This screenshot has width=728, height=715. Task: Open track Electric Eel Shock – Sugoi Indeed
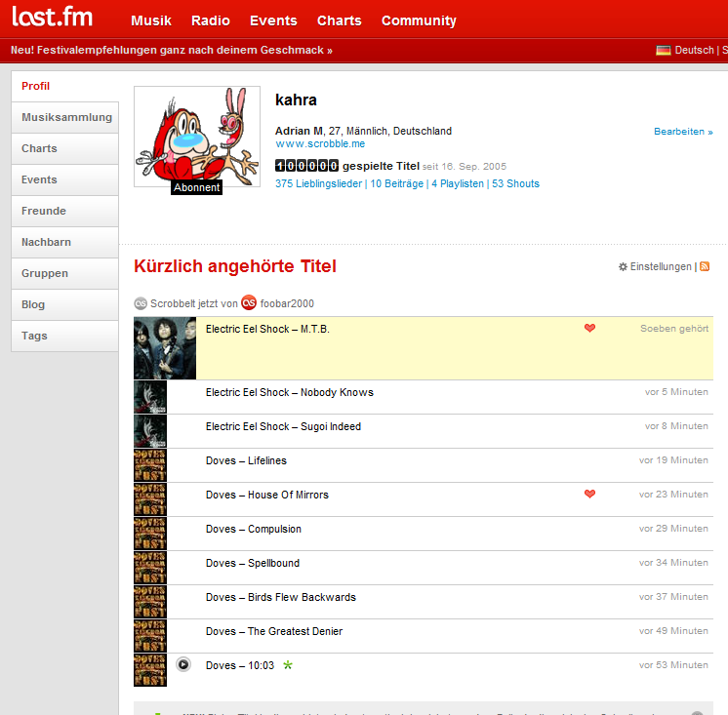(x=283, y=426)
